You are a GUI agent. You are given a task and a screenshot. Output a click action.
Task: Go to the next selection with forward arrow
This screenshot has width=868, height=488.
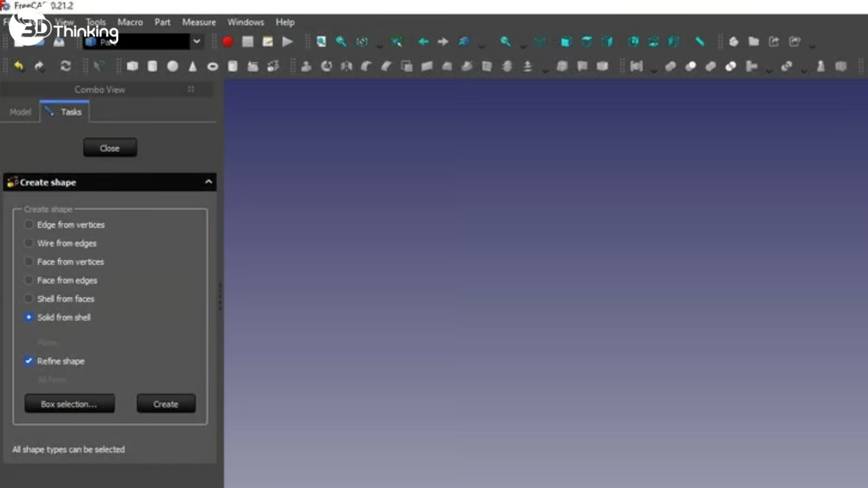(443, 42)
